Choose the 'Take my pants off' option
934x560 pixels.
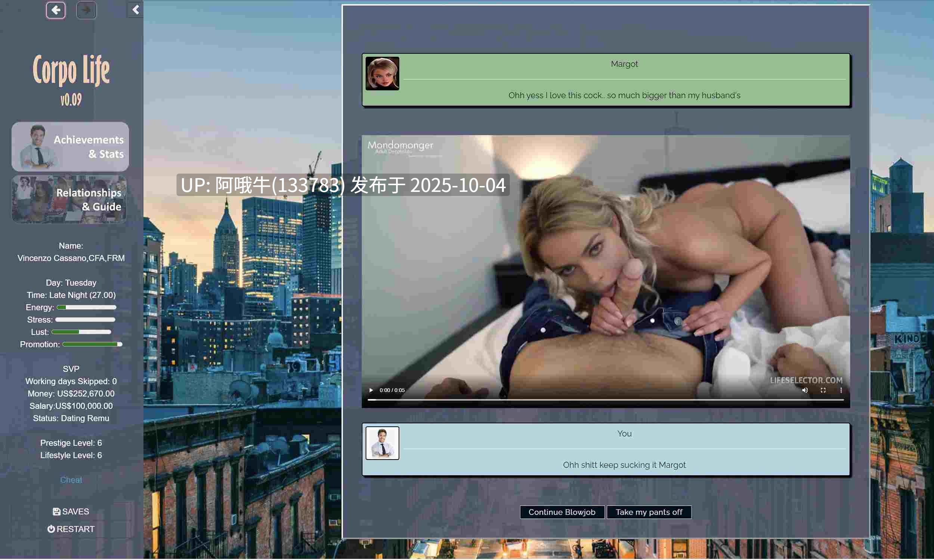tap(649, 512)
